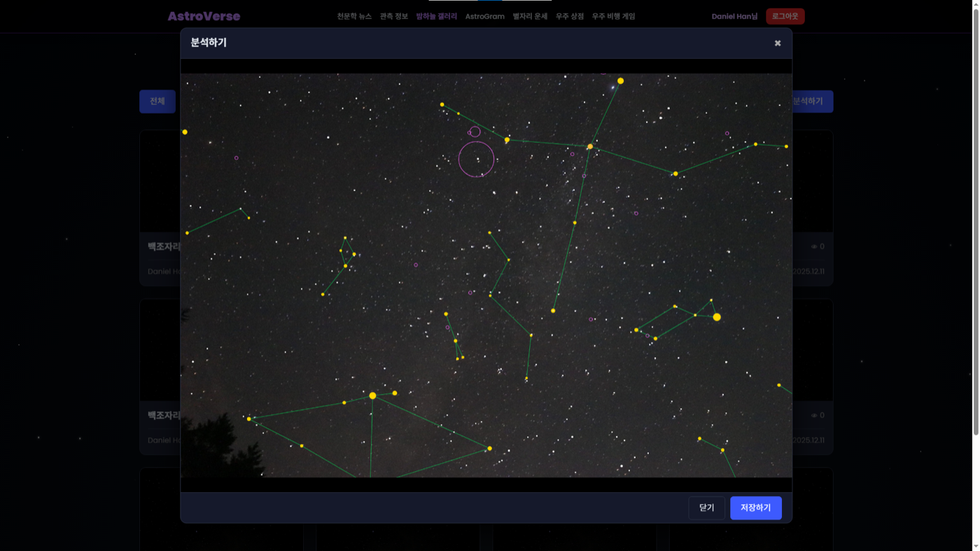Click the 분석하기 dialog title text
The image size is (980, 551).
tap(209, 43)
